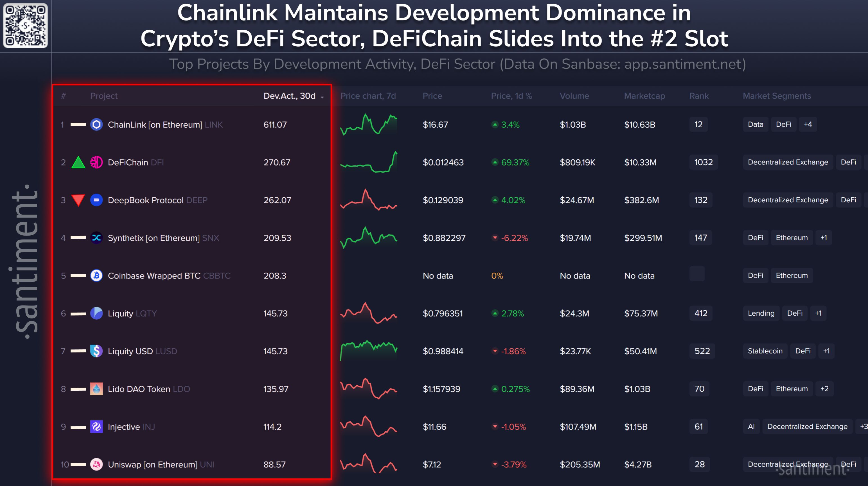Click the Liquity USD dollar icon
The image size is (868, 486).
(96, 351)
